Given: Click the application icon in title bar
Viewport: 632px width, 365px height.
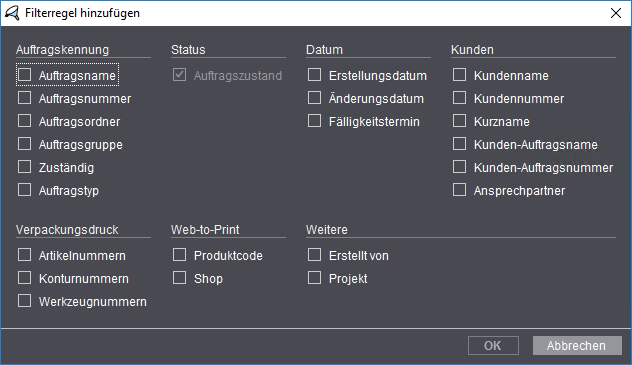Looking at the screenshot, I should click(x=12, y=13).
